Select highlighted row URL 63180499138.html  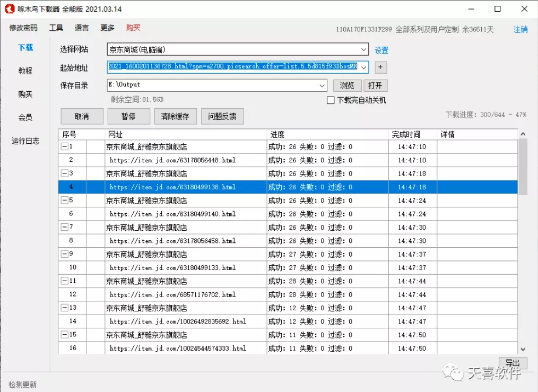[288, 187]
